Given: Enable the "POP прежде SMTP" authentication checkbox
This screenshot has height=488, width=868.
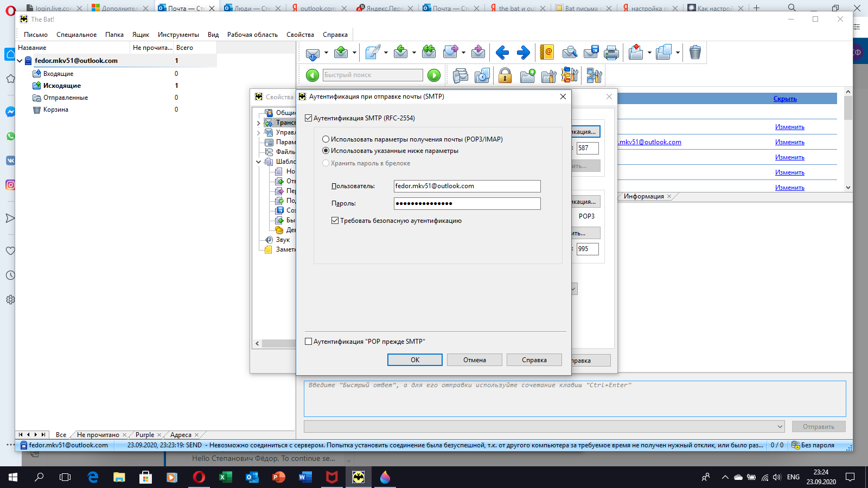Looking at the screenshot, I should [309, 342].
